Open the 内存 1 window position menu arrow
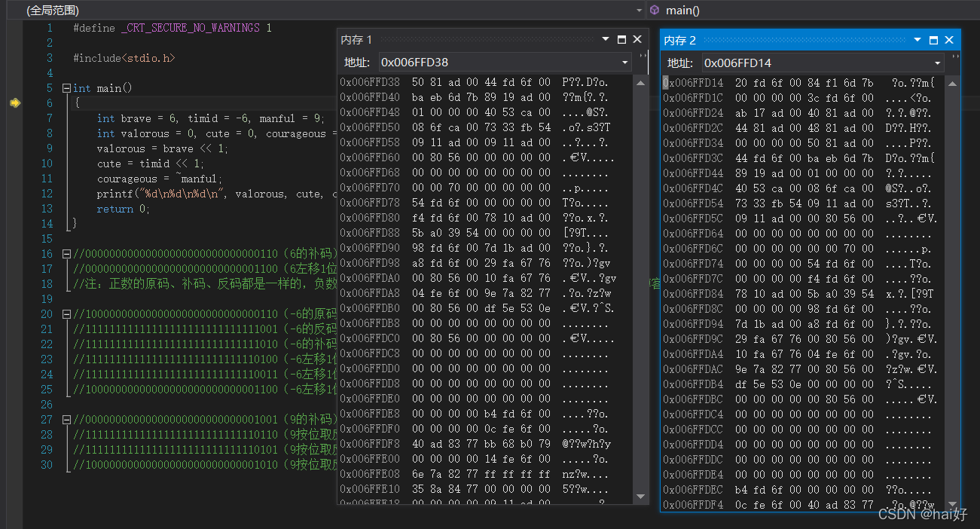This screenshot has width=980, height=529. point(605,40)
